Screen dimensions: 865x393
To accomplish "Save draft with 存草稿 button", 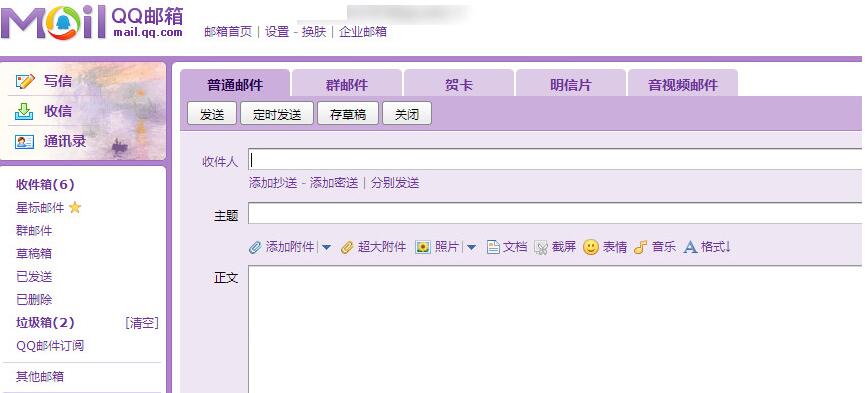I will [x=348, y=114].
